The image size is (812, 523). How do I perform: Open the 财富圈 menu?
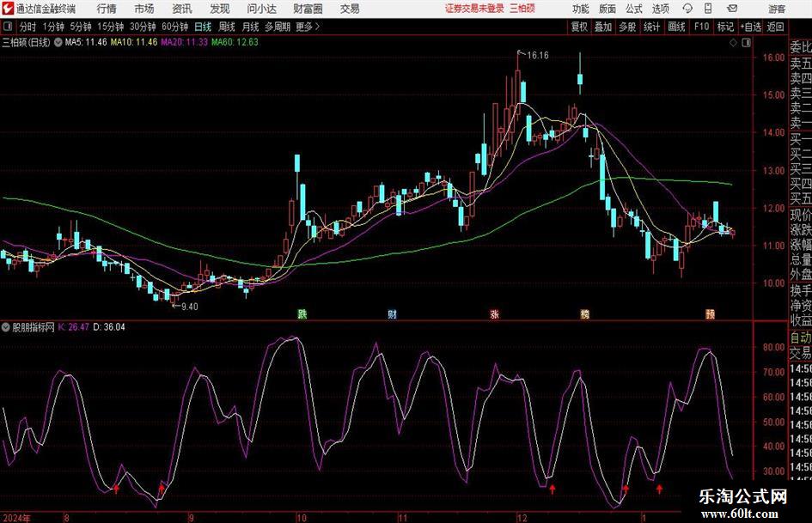[x=308, y=9]
